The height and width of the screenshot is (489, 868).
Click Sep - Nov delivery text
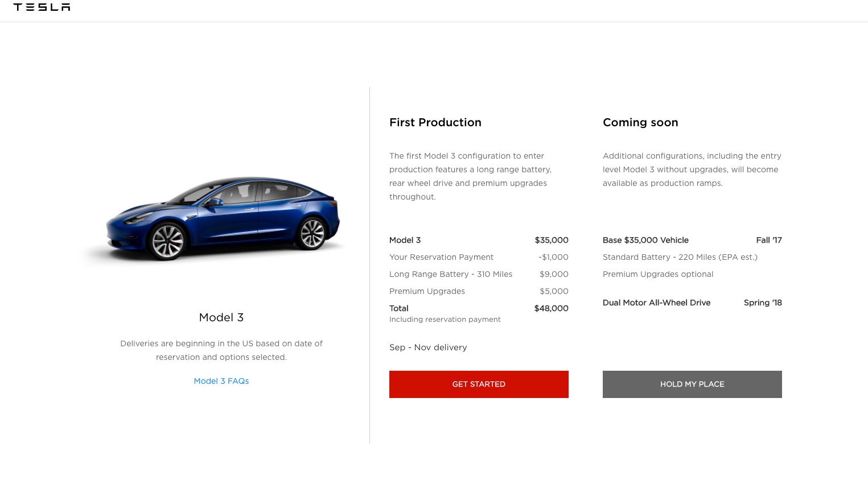coord(427,347)
